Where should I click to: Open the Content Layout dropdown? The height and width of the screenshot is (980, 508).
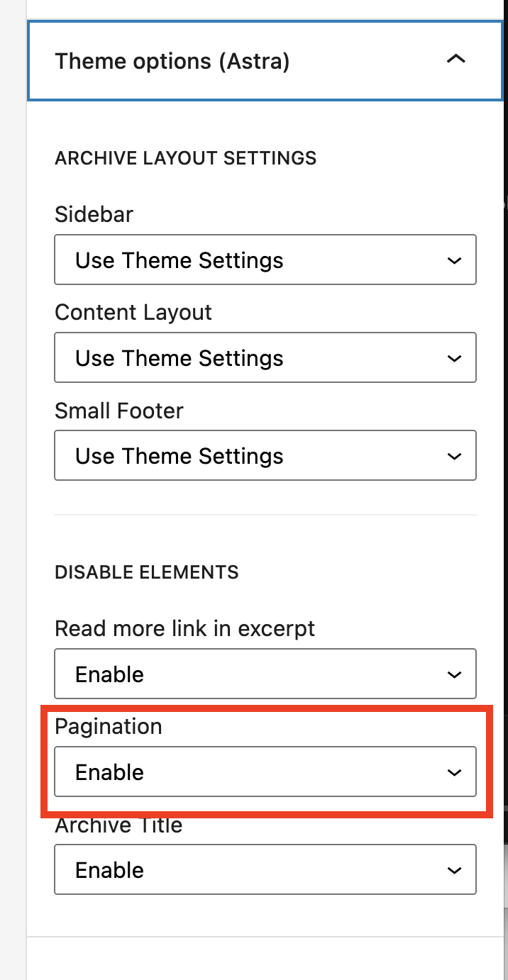point(265,358)
